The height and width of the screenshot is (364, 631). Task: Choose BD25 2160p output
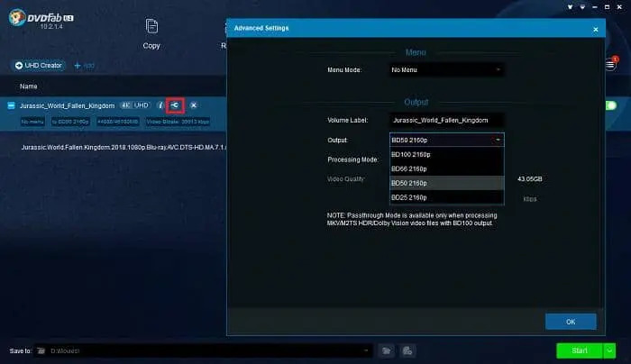click(x=447, y=197)
